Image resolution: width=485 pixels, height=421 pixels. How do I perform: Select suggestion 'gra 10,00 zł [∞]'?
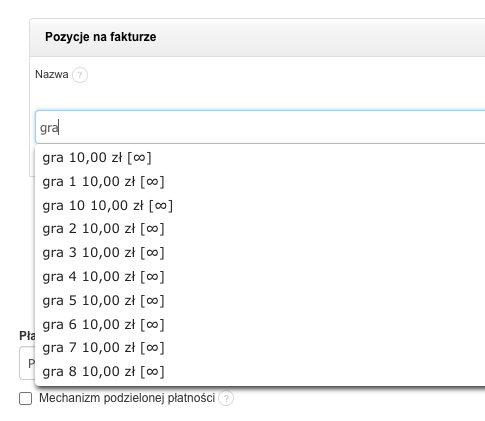[260, 158]
